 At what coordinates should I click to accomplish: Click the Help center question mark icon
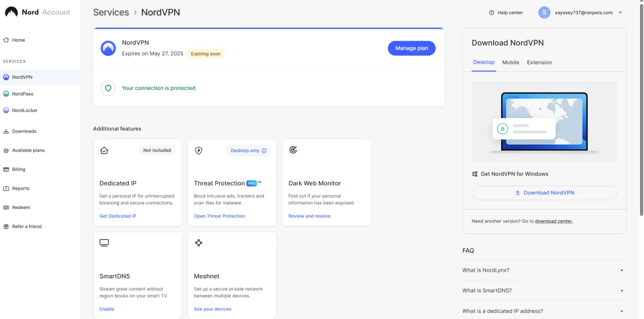[492, 13]
